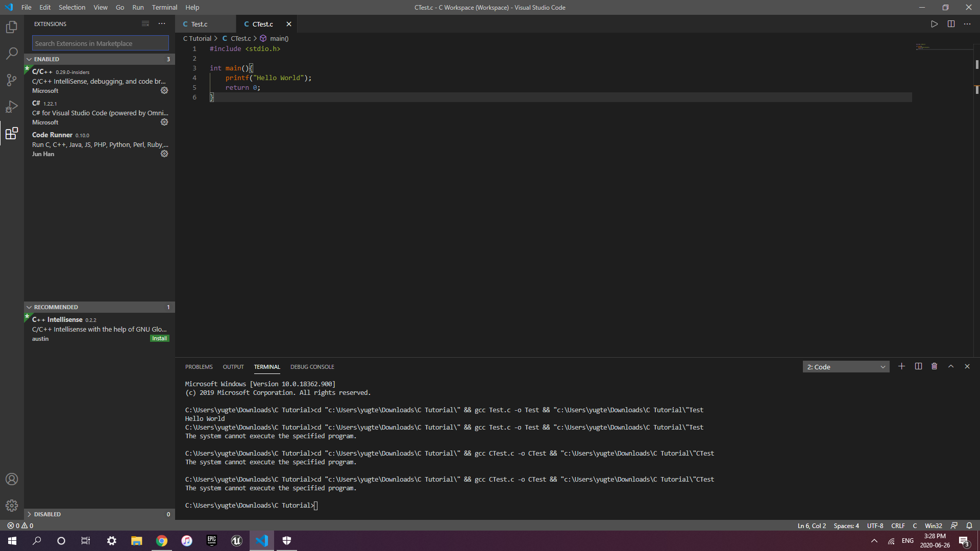The height and width of the screenshot is (551, 980).
Task: Collapse the ENABLED extensions section
Action: [x=30, y=59]
